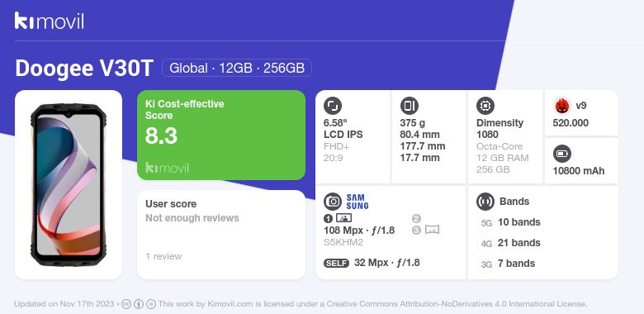The image size is (644, 314).
Task: Click the 5G 10 bands entry
Action: click(509, 222)
